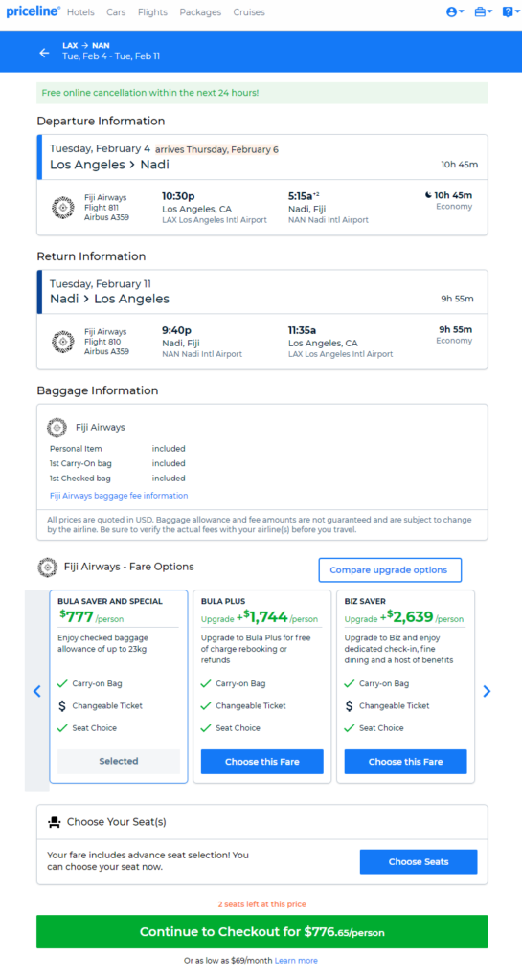This screenshot has height=980, width=522.
Task: Click the 10:30p departure time
Action: tap(177, 195)
